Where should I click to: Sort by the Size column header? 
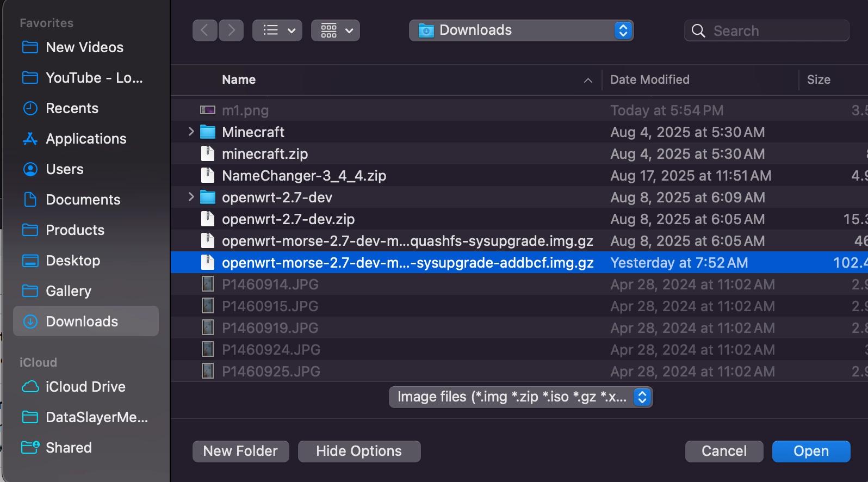[x=819, y=79]
